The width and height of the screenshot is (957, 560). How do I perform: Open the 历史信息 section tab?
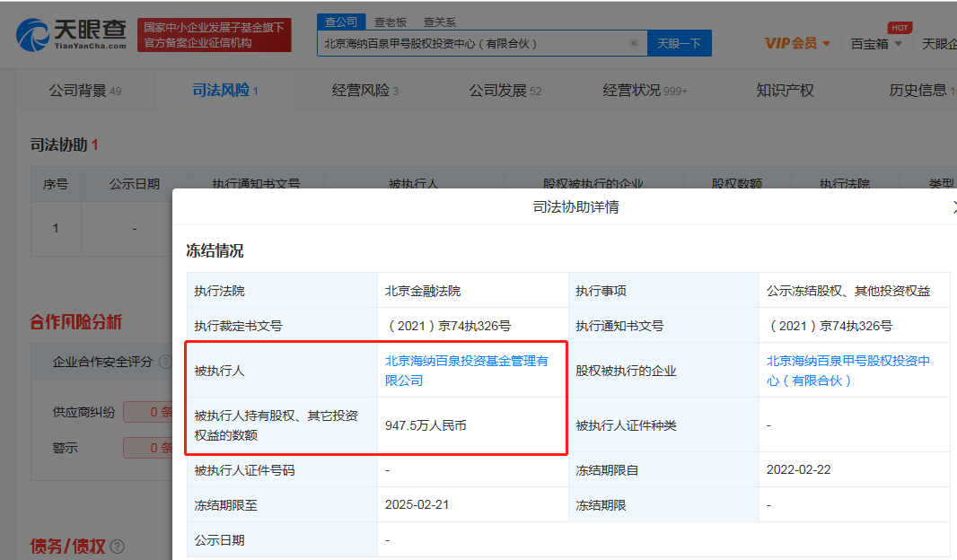pos(922,91)
